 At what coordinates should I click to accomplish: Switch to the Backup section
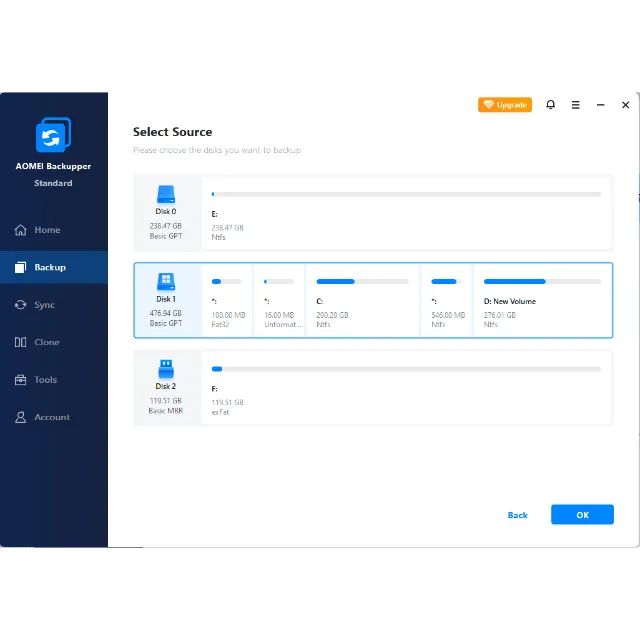click(50, 267)
